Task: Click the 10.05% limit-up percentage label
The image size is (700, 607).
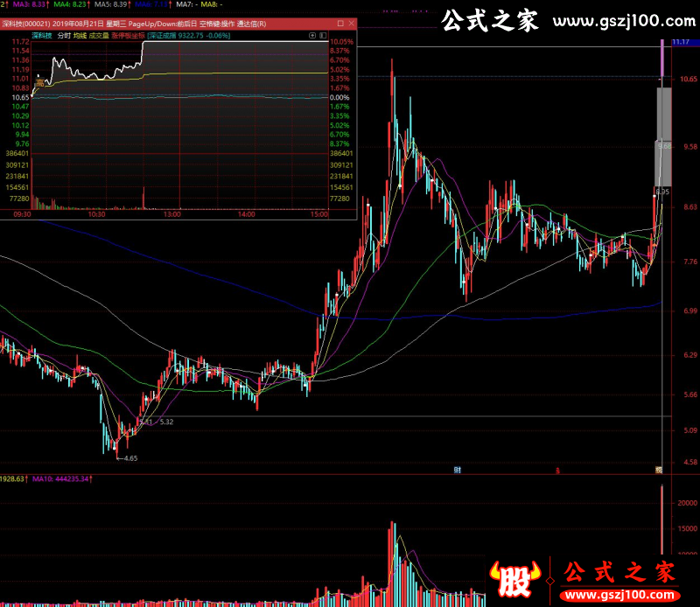Action: 341,41
